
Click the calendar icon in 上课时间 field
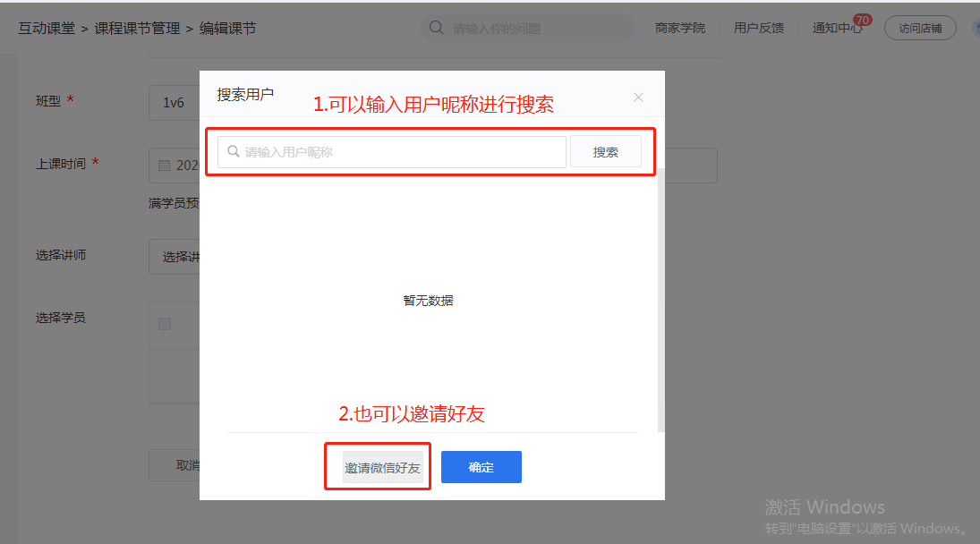pos(165,166)
